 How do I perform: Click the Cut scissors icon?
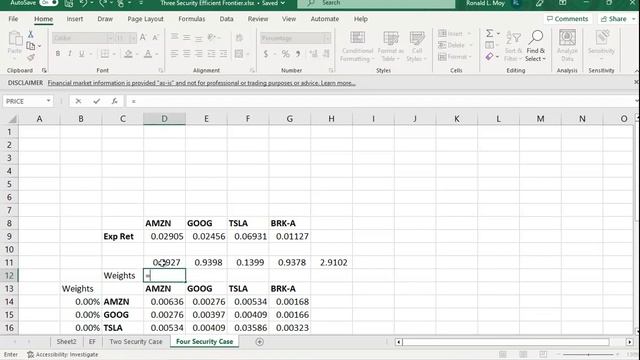(x=30, y=35)
